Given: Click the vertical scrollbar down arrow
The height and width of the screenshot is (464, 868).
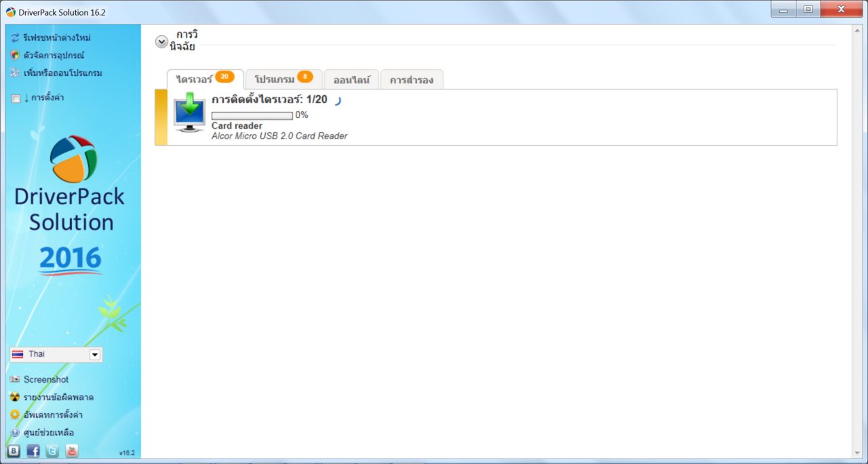Looking at the screenshot, I should [x=856, y=452].
